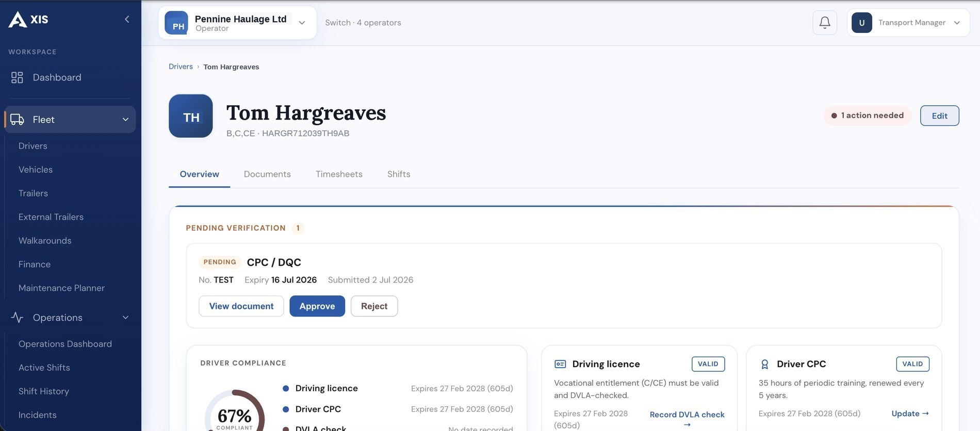Viewport: 980px width, 431px height.
Task: Open Operations Dashboard in the sidebar
Action: tap(65, 344)
